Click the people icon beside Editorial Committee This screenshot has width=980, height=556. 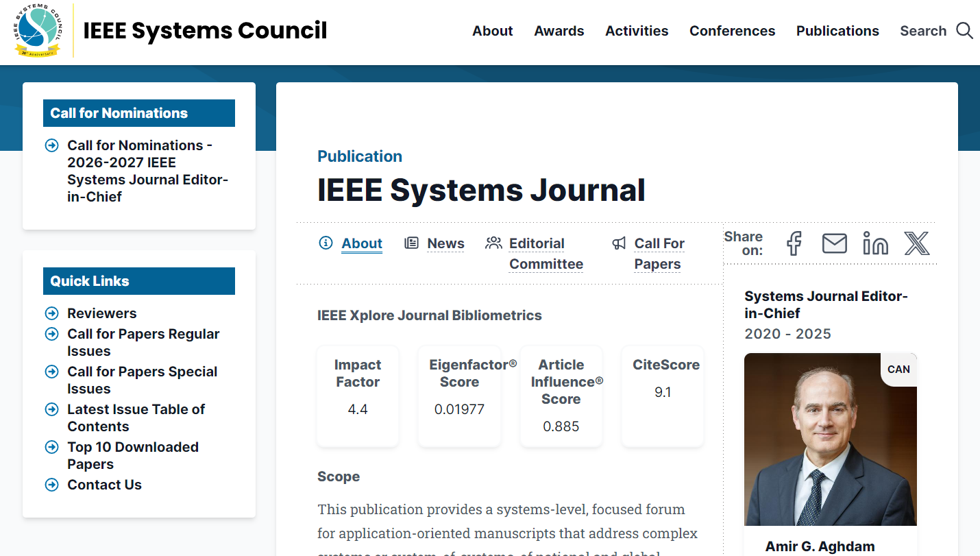[493, 243]
